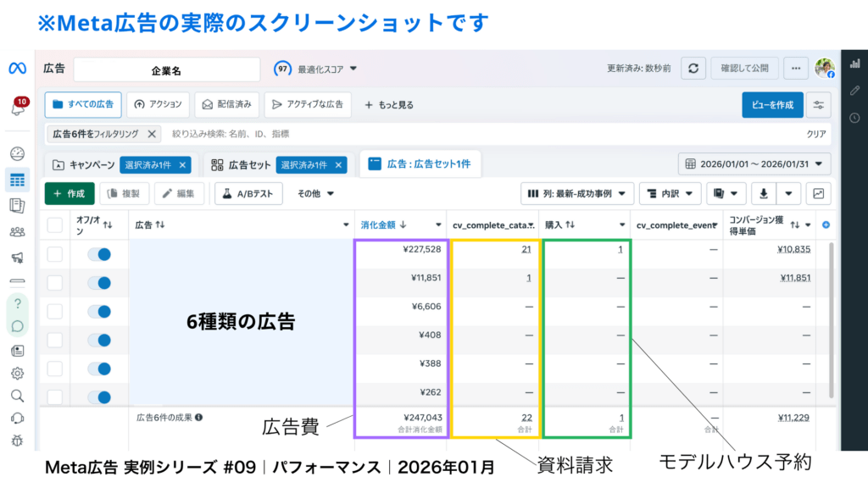Click the search magnifier icon in sidebar
This screenshot has height=488, width=868.
coord(17,396)
